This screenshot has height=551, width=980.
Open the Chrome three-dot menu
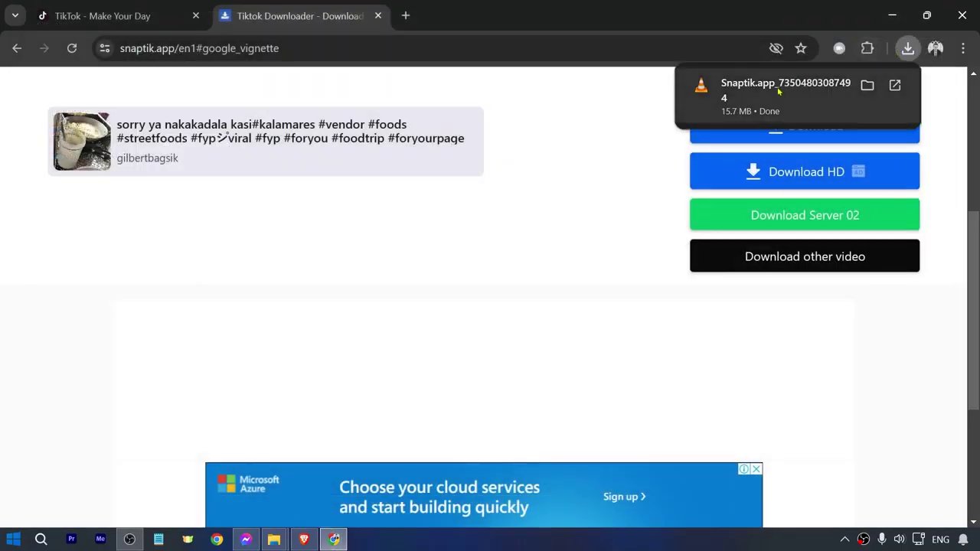coord(962,48)
